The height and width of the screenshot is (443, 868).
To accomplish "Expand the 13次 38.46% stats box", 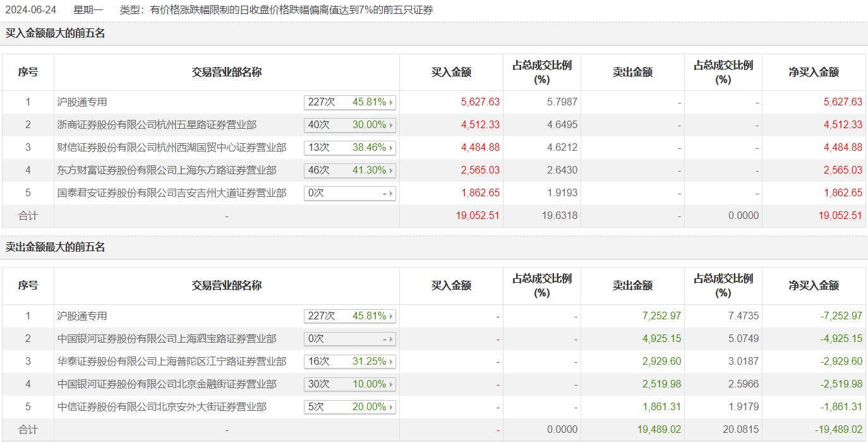I will click(350, 148).
